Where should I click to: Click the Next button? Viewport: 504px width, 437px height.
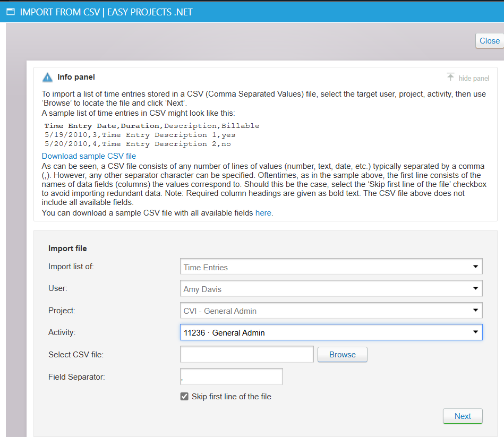click(463, 416)
